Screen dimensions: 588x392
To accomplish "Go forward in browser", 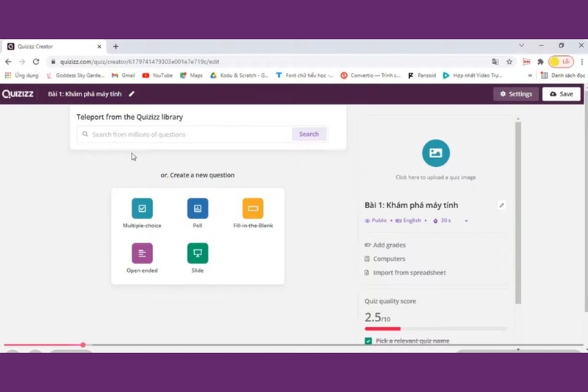I will pos(22,62).
